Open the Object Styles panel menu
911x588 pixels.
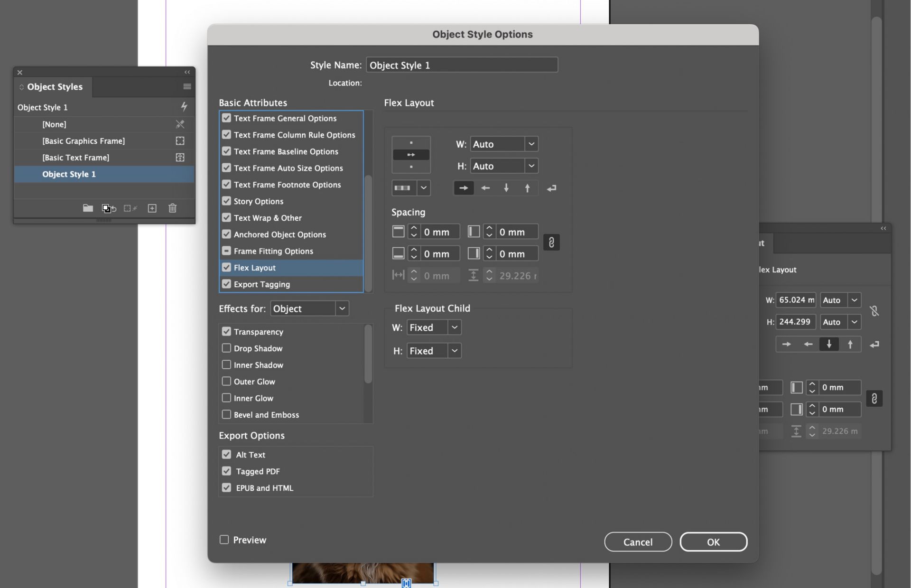point(186,86)
